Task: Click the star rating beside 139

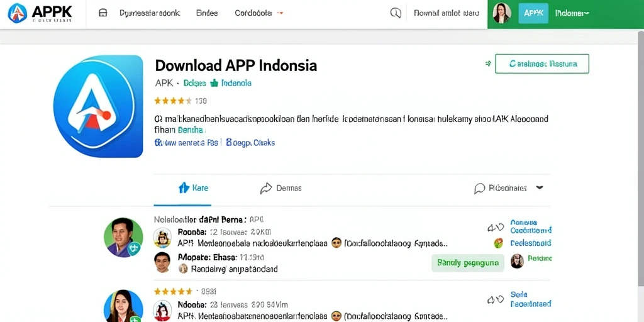Action: 173,101
